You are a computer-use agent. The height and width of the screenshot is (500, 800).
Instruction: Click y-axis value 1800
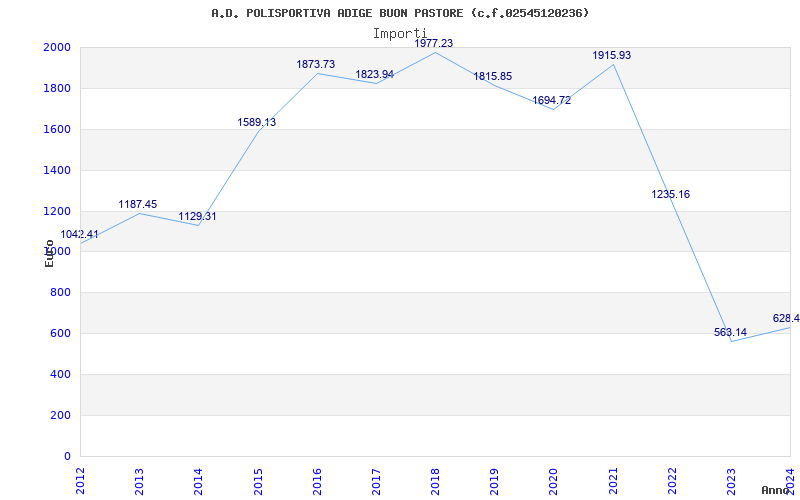[x=57, y=89]
